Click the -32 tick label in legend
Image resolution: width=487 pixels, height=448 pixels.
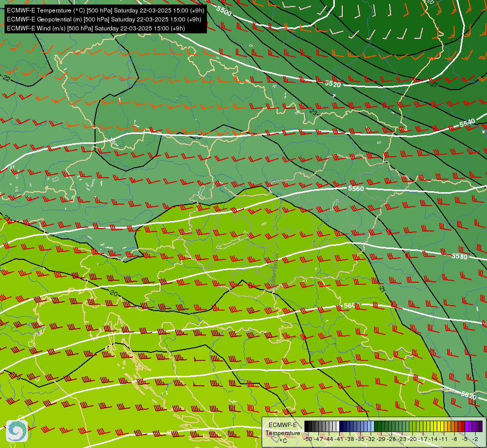coord(371,439)
